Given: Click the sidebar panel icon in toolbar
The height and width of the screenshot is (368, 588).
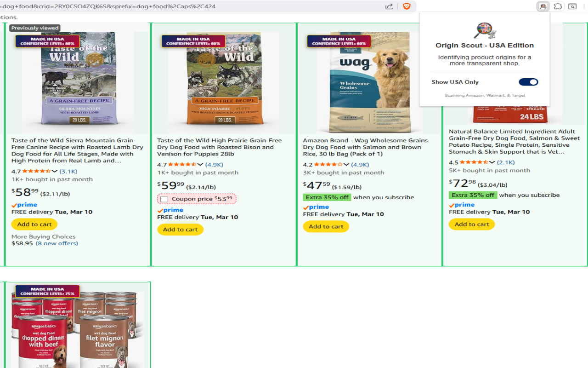Looking at the screenshot, I should tap(572, 6).
